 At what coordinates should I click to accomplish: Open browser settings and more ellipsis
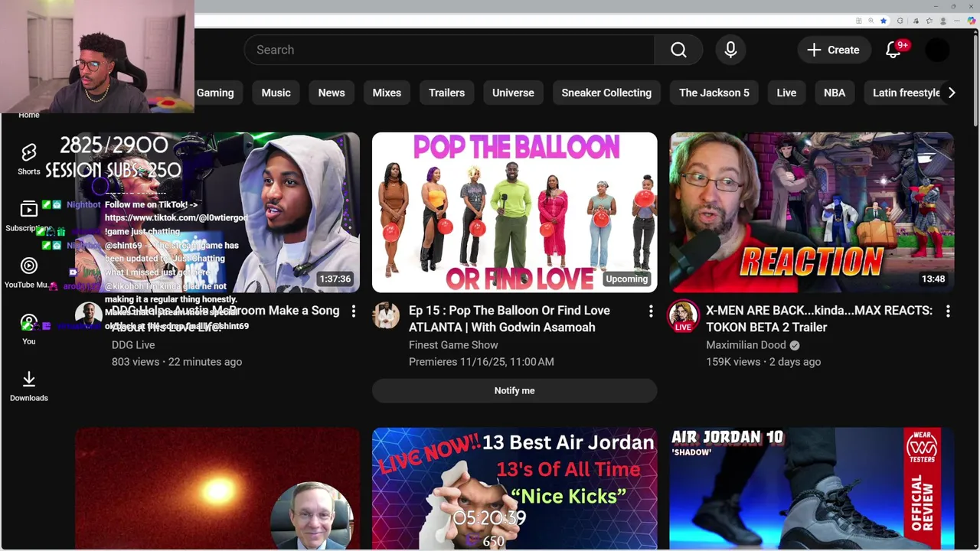click(x=958, y=21)
